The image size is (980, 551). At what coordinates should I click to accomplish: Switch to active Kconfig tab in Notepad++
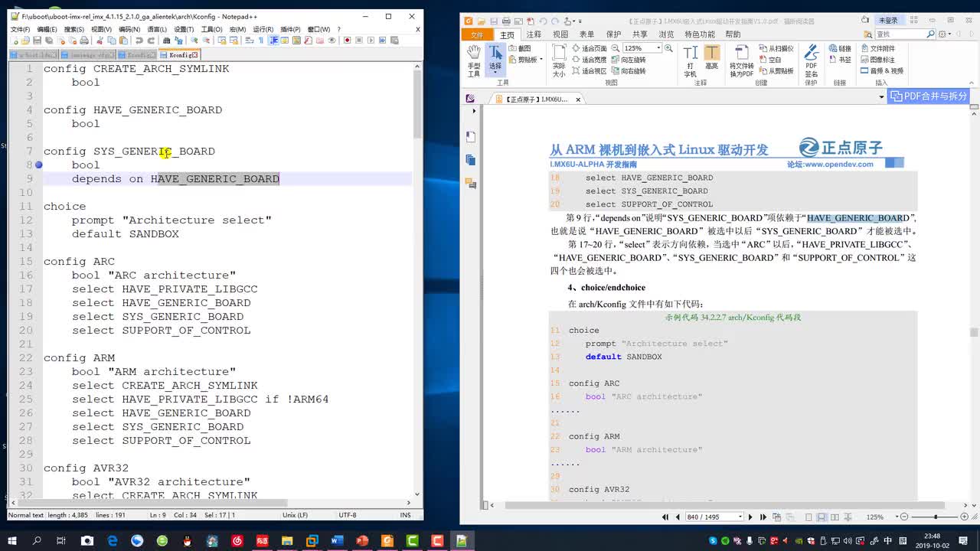pos(178,55)
